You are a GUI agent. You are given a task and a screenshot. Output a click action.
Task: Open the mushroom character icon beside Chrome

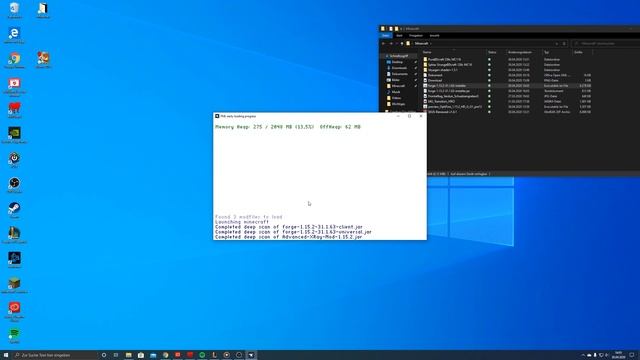tap(43, 60)
